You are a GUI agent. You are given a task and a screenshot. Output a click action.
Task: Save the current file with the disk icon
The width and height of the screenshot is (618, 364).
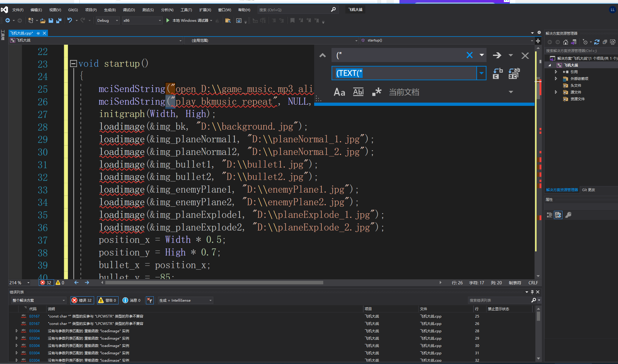(51, 20)
